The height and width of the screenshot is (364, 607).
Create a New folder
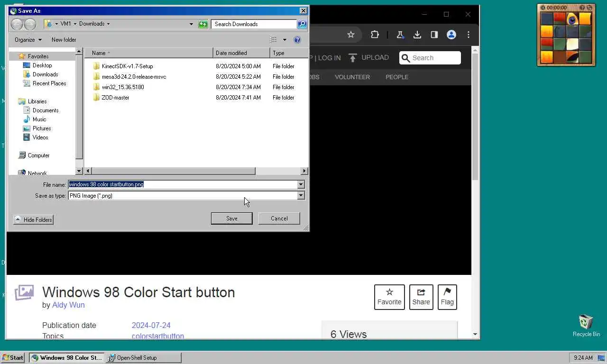pyautogui.click(x=64, y=40)
